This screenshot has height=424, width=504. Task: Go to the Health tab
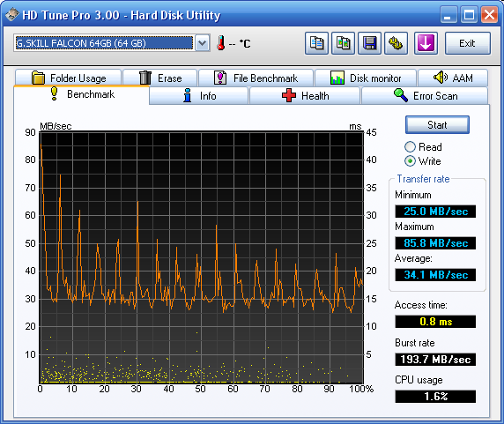[x=305, y=95]
